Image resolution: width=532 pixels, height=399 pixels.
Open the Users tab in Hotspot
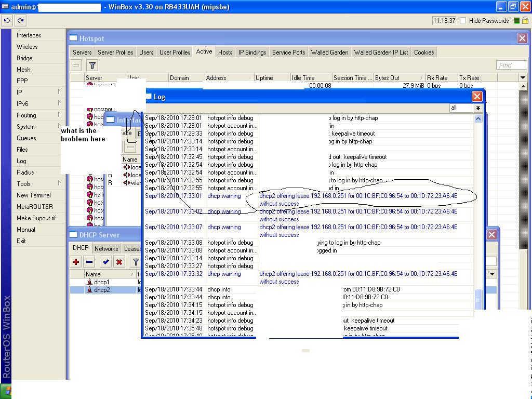coord(146,52)
